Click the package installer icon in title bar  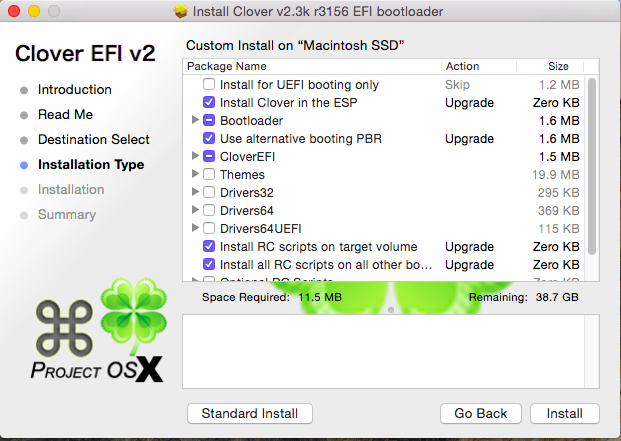coord(181,11)
